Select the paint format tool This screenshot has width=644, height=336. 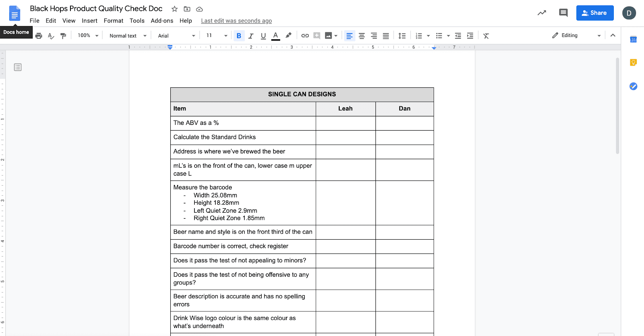coord(63,36)
